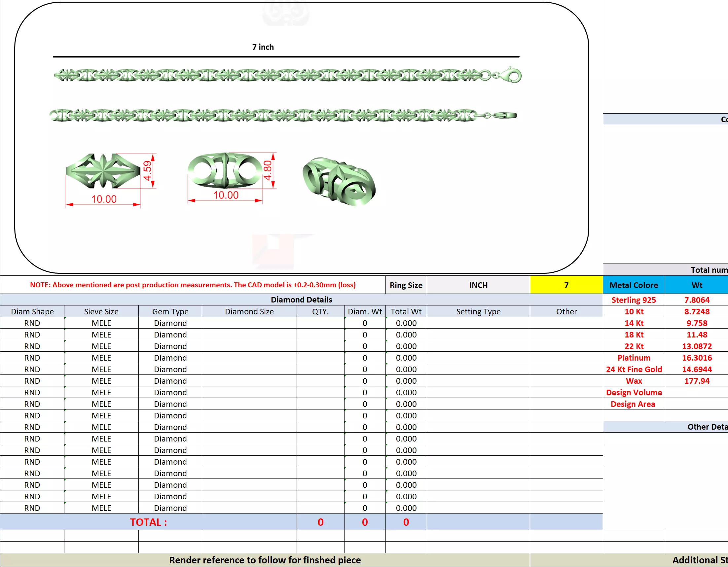Select the Platinum weight value 16.3016
The width and height of the screenshot is (728, 567).
pyautogui.click(x=696, y=358)
